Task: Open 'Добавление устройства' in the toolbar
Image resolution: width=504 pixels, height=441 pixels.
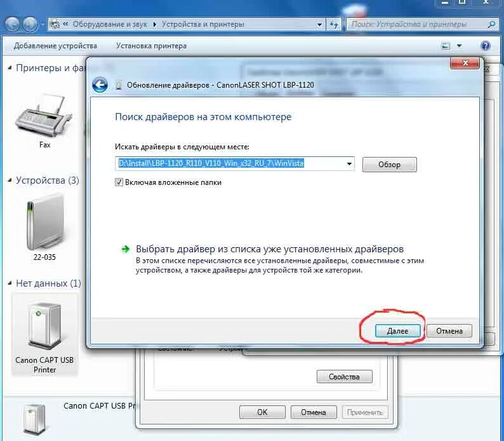Action: pos(55,46)
